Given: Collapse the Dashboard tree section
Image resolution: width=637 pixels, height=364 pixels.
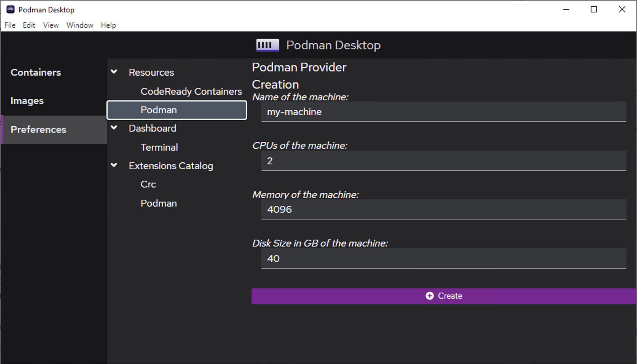Looking at the screenshot, I should (114, 128).
